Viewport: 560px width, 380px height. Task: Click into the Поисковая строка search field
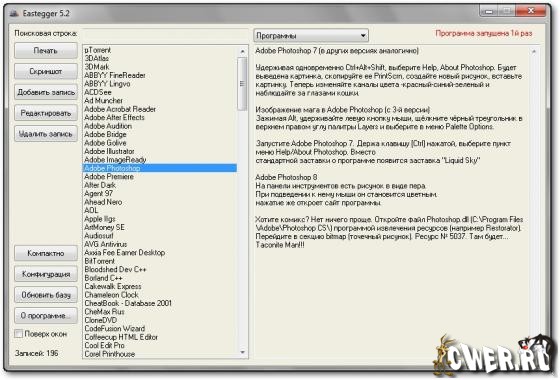[165, 34]
